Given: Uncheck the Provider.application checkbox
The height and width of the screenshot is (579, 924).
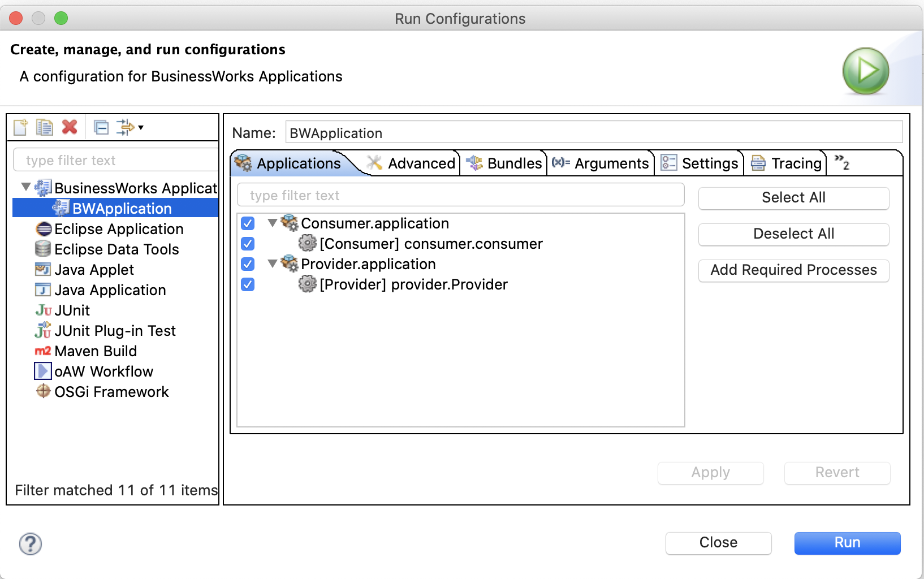Looking at the screenshot, I should (248, 264).
